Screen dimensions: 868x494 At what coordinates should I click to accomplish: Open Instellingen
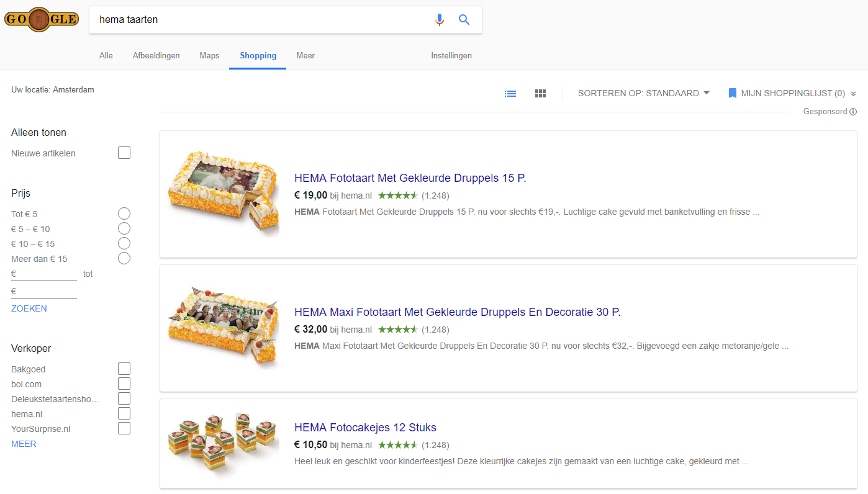(451, 56)
